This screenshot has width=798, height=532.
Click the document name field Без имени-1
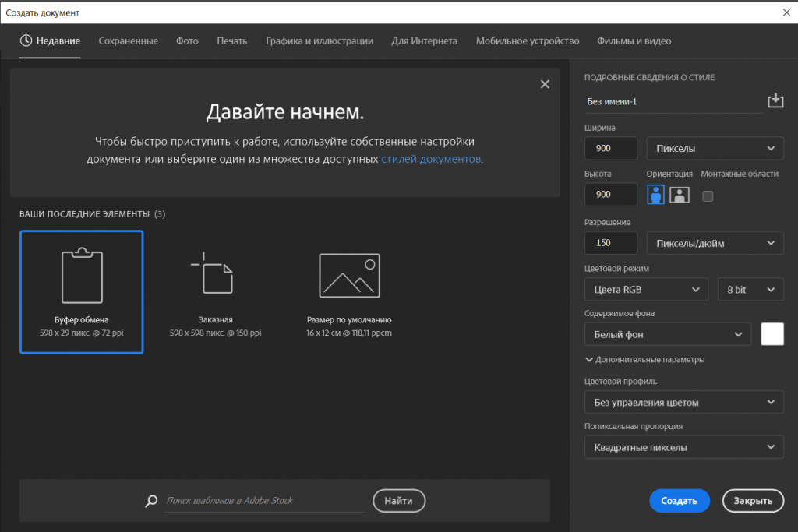673,102
